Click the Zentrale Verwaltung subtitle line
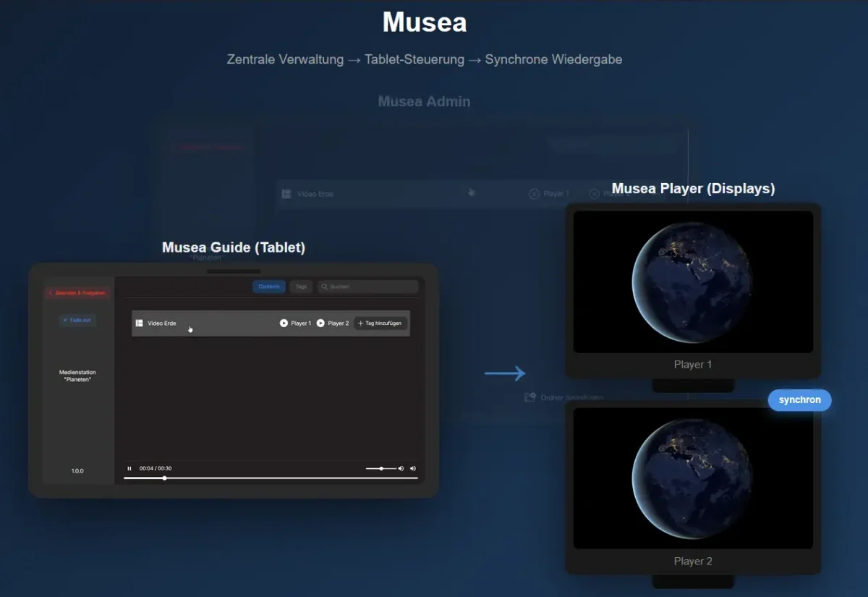 tap(425, 59)
